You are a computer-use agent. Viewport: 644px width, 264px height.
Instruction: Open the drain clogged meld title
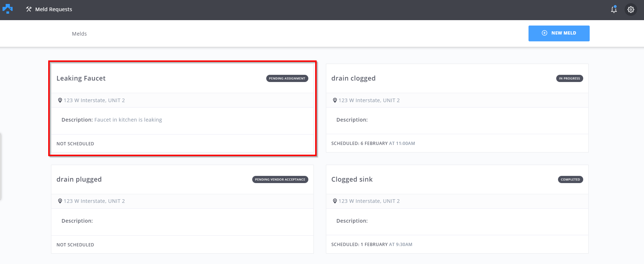353,78
